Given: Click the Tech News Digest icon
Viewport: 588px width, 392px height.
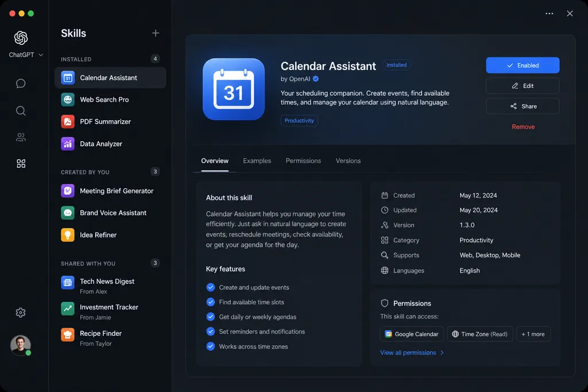Looking at the screenshot, I should coord(68,282).
